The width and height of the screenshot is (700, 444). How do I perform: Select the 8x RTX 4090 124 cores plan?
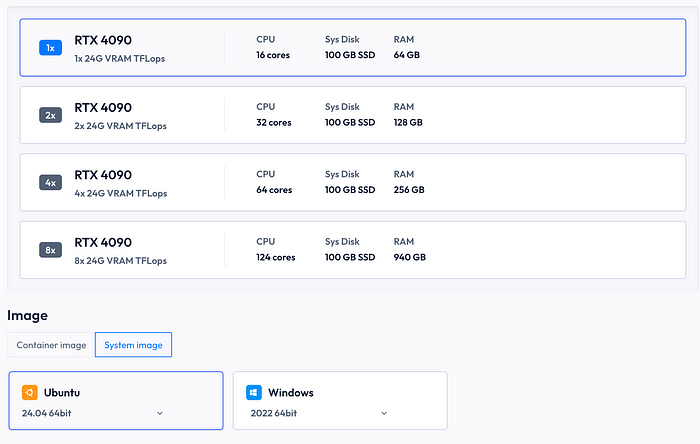point(353,250)
